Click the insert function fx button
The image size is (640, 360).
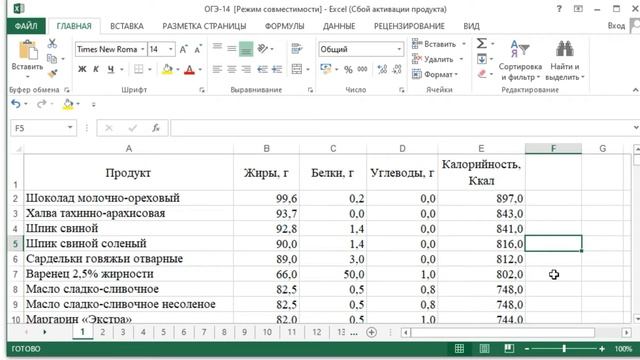[x=156, y=128]
